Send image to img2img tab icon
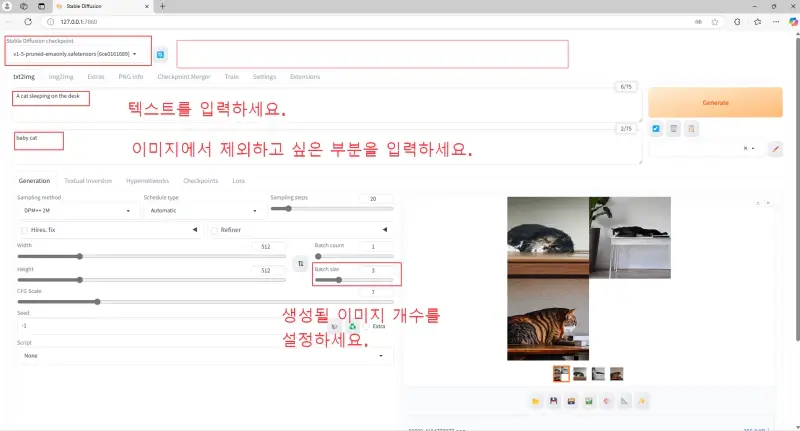800x431 pixels. coord(589,401)
